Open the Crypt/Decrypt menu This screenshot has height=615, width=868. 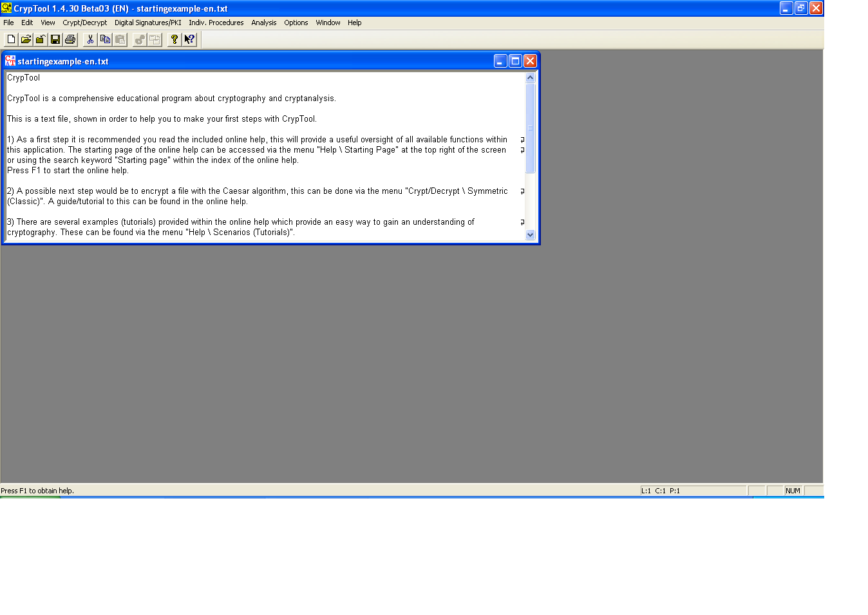coord(85,23)
